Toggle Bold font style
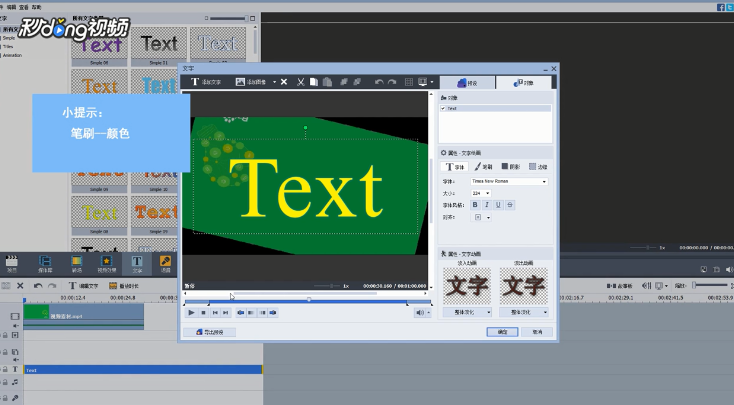Image resolution: width=734 pixels, height=405 pixels. coord(475,205)
